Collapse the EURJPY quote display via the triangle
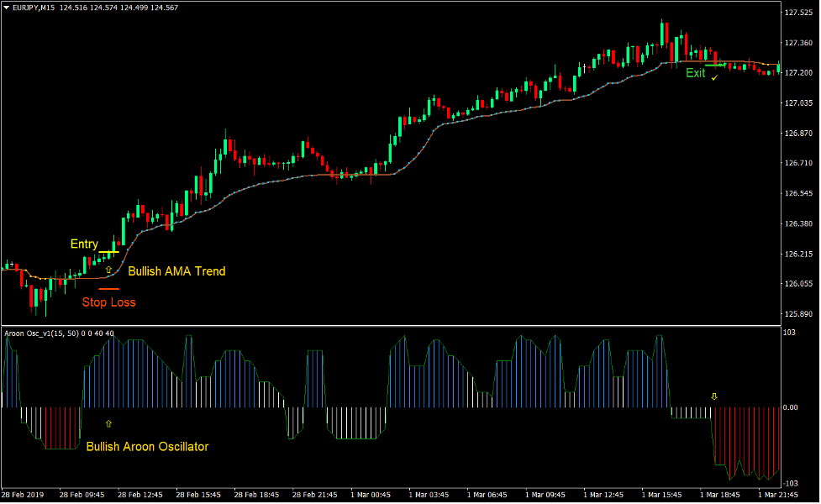The height and width of the screenshot is (504, 821). (x=8, y=7)
